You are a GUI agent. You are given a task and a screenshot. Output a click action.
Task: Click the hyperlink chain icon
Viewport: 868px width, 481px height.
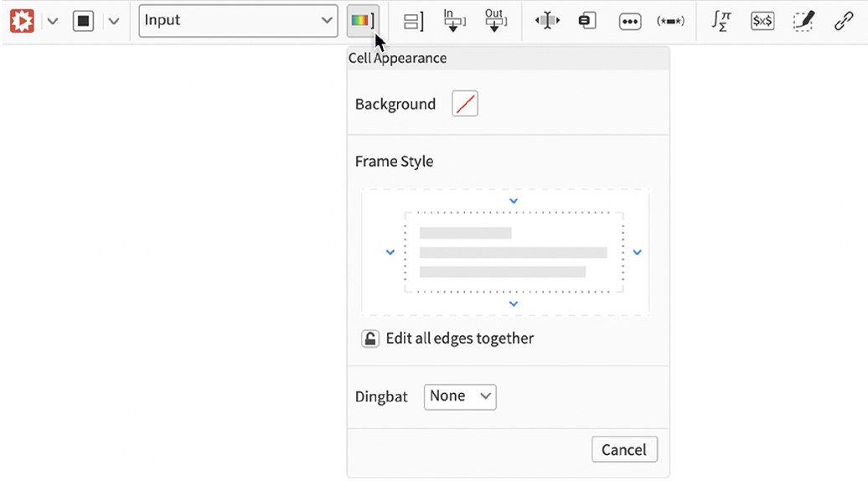tap(844, 22)
